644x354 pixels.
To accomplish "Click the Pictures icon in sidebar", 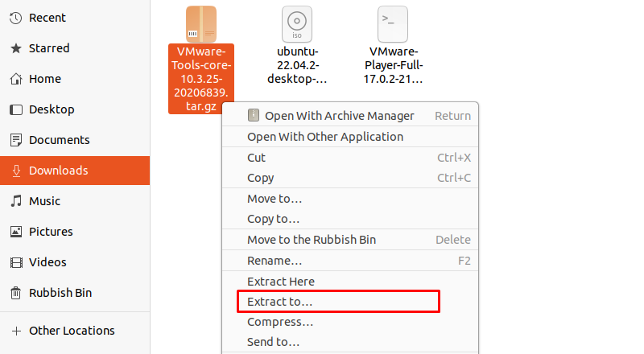I will 15,232.
